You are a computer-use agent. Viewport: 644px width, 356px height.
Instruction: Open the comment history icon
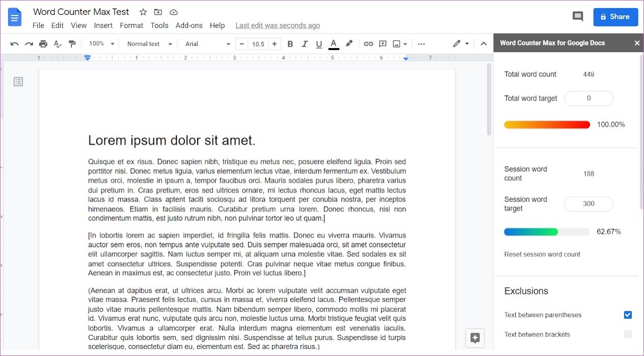[578, 16]
